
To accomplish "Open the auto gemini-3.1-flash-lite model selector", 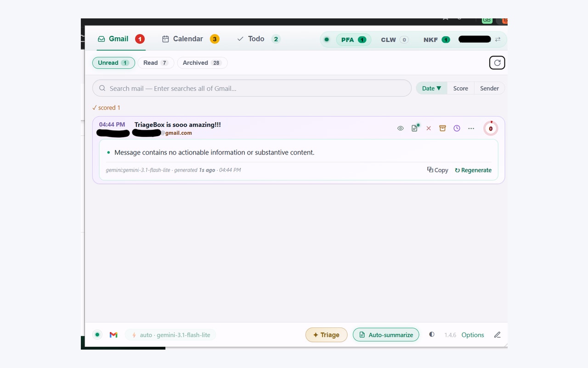I will pyautogui.click(x=170, y=335).
